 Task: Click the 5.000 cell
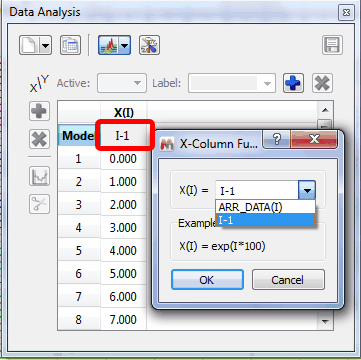tap(123, 274)
